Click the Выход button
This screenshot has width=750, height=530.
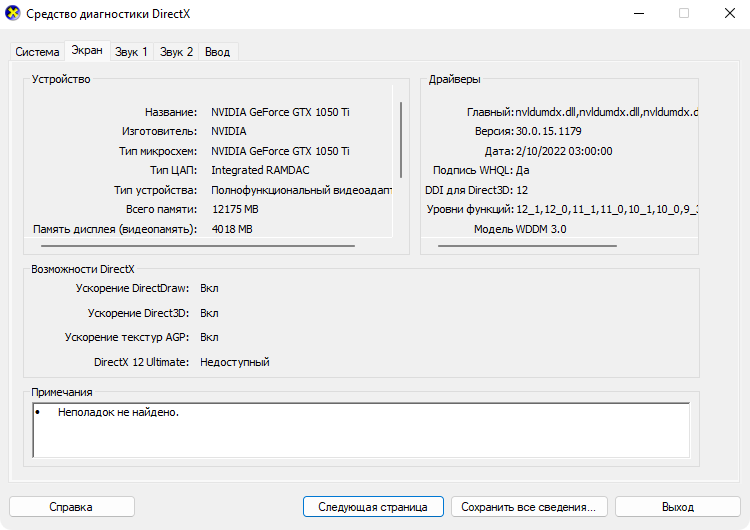pos(677,507)
